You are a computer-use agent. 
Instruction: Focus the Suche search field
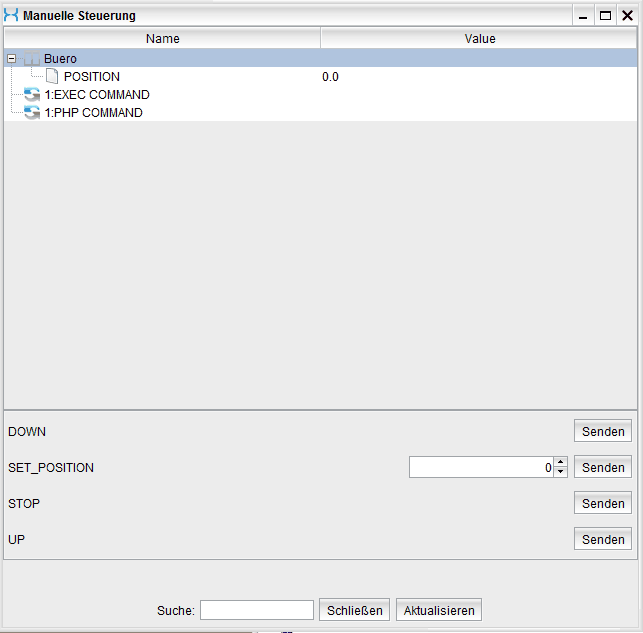[x=257, y=610]
